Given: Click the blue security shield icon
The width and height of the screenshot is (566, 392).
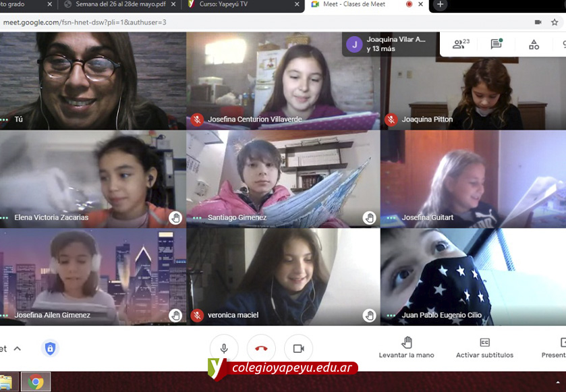Looking at the screenshot, I should click(50, 348).
